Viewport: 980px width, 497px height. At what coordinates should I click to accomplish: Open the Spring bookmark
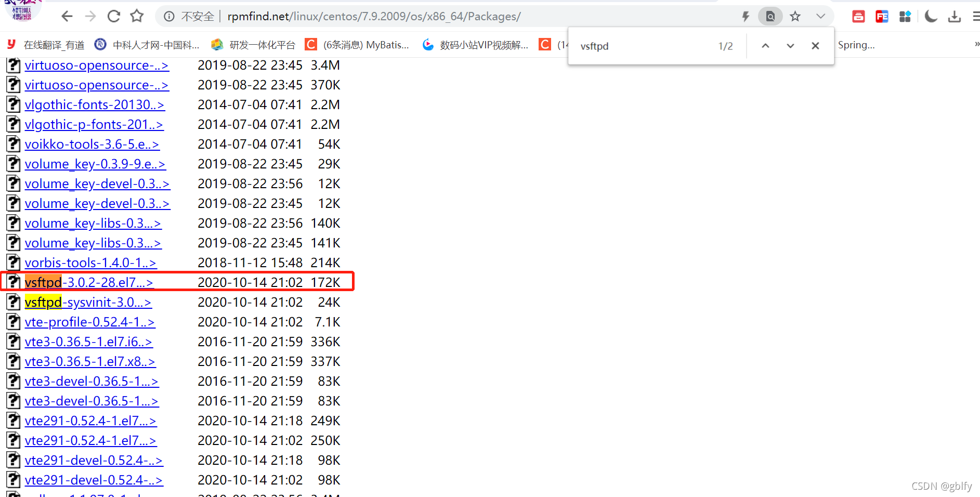pos(856,45)
